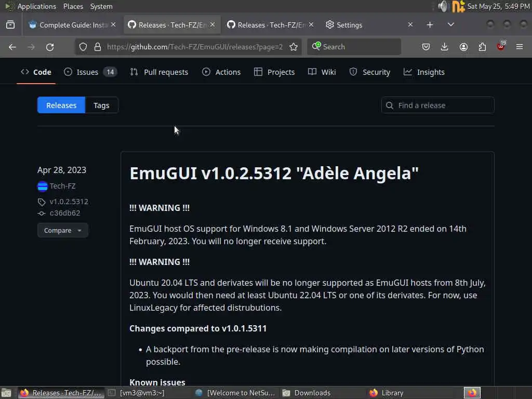
Task: Bookmark this page with star icon
Action: [x=294, y=47]
